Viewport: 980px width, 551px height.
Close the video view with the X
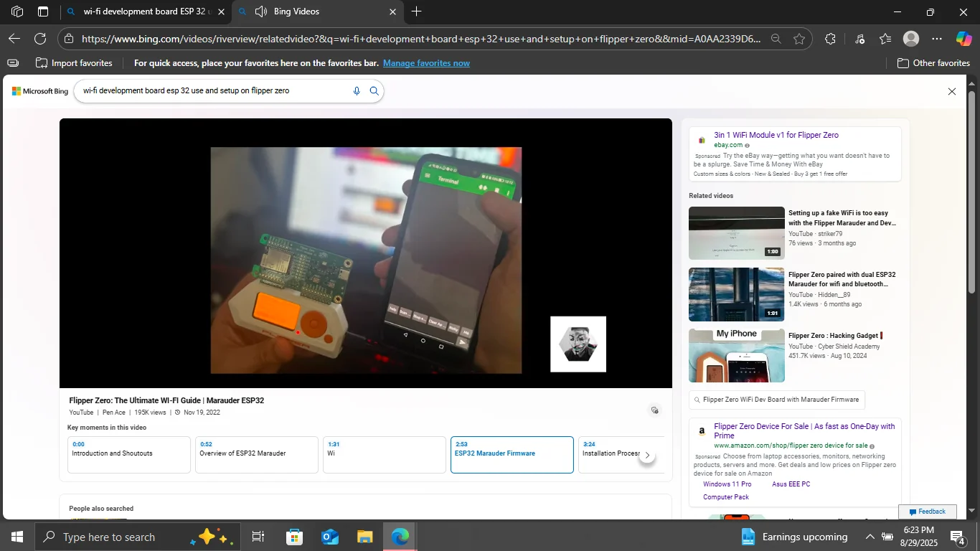click(952, 92)
